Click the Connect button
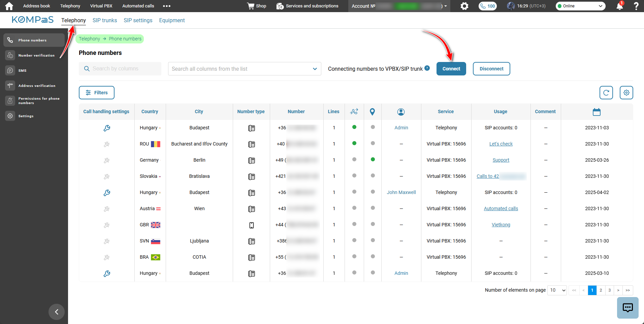This screenshot has width=644, height=324. [451, 69]
